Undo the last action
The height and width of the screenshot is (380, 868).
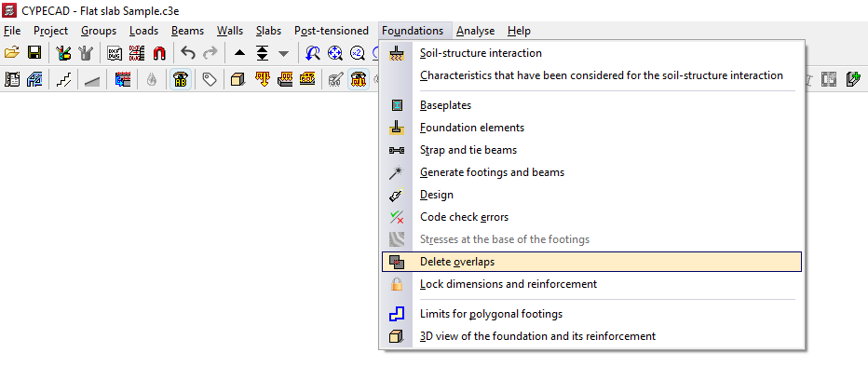click(x=188, y=53)
